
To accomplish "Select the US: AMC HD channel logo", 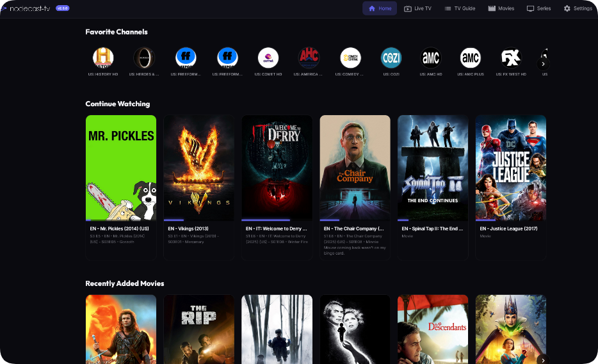I will (x=431, y=58).
